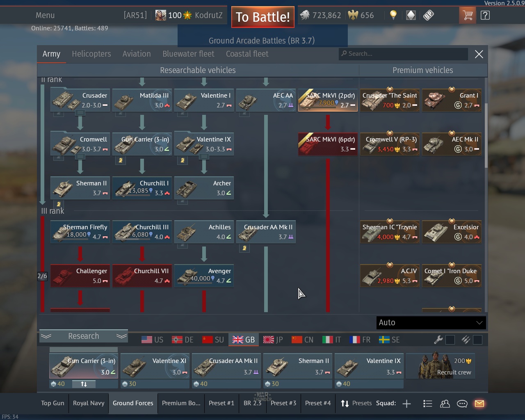Select the US nation tab
Image resolution: width=525 pixels, height=420 pixels.
pos(153,340)
